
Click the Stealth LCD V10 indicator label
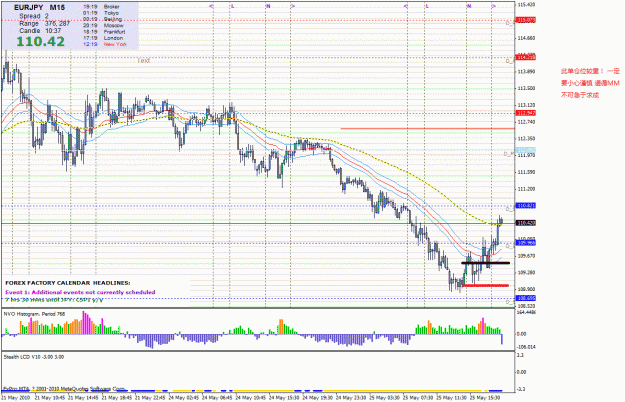click(33, 357)
